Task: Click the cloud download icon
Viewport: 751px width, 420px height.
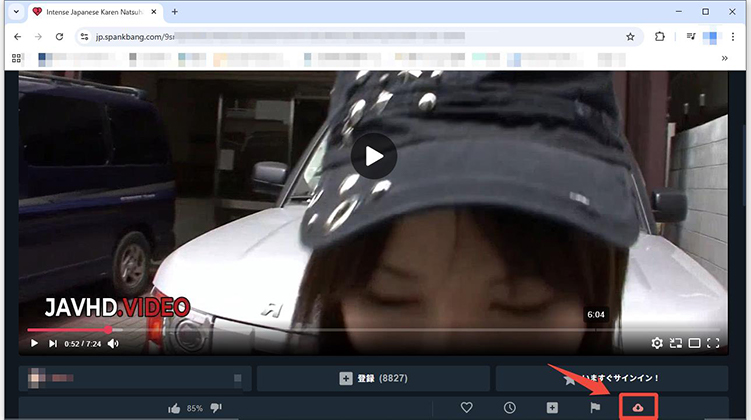Action: click(x=639, y=408)
